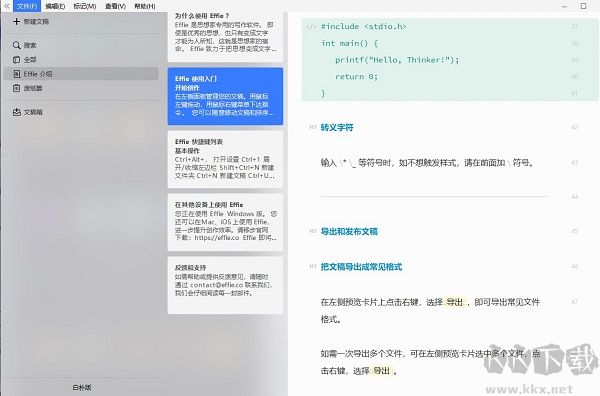This screenshot has width=600, height=396.
Task: Open the 搜索 magnifier icon in sidebar
Action: [16, 45]
